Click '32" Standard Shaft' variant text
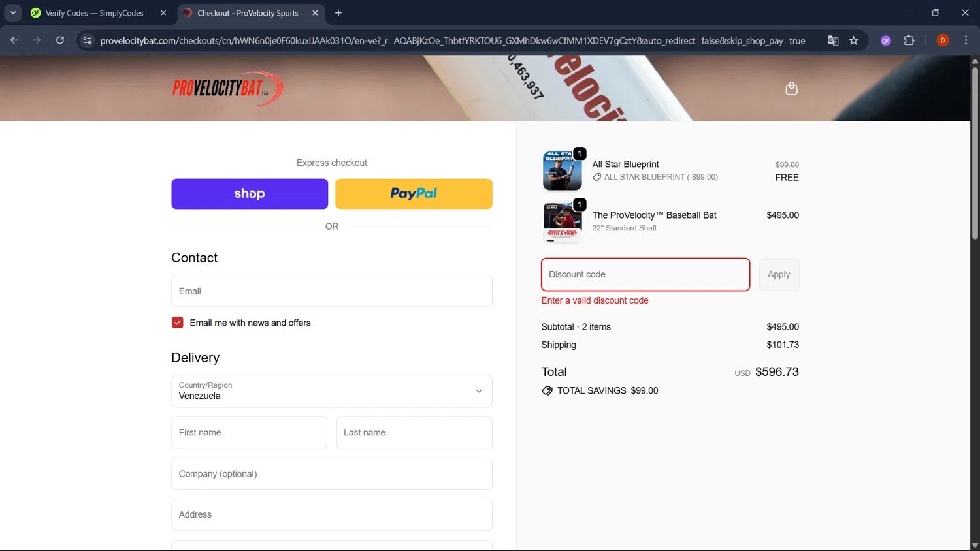This screenshot has width=980, height=551. tap(624, 228)
